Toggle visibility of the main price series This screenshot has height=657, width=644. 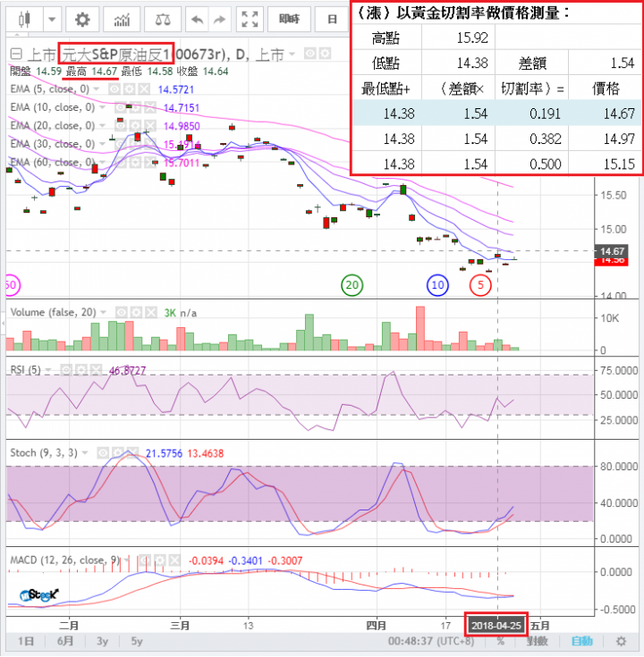[310, 54]
